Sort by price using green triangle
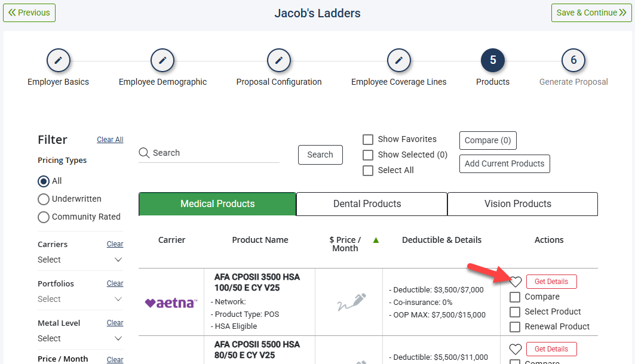This screenshot has width=635, height=364. (x=376, y=240)
